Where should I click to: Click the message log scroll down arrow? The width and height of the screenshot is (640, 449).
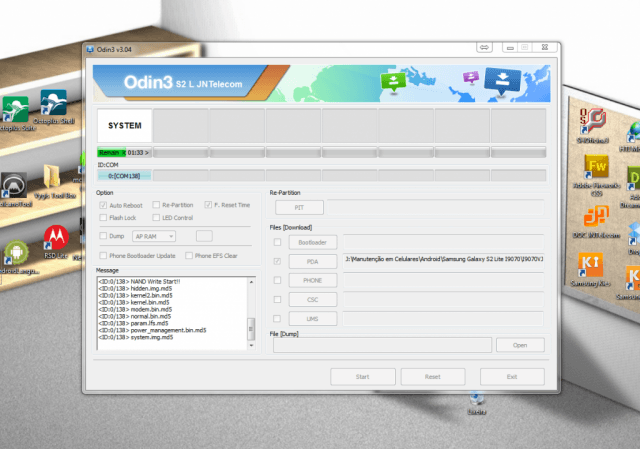point(251,345)
